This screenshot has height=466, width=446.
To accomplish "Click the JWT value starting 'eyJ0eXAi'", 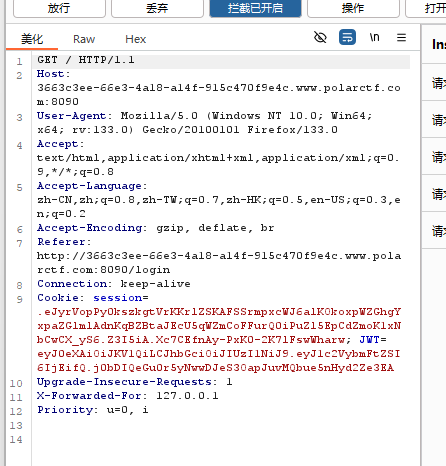I will tap(219, 361).
